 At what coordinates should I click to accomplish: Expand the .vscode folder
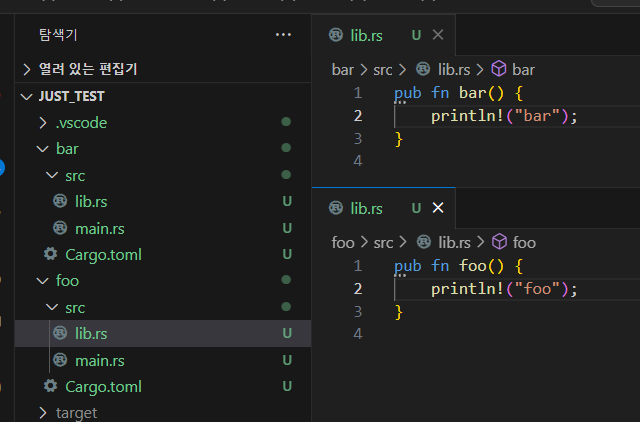click(x=80, y=122)
